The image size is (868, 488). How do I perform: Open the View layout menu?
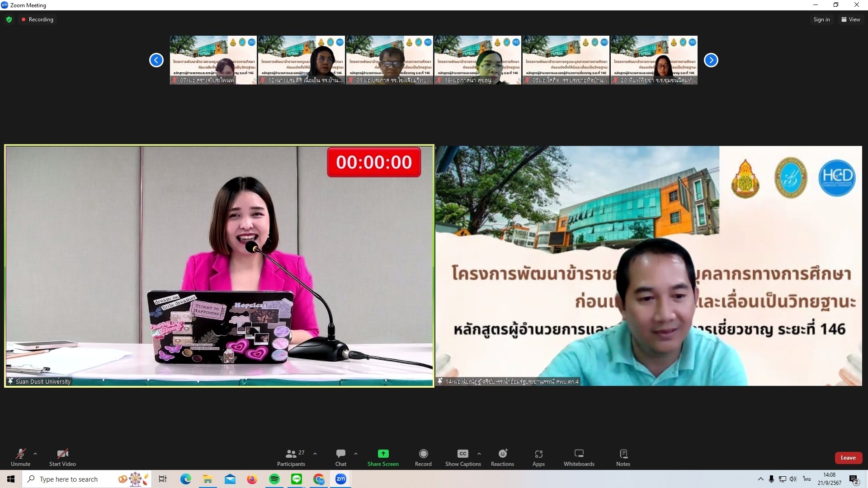click(850, 19)
